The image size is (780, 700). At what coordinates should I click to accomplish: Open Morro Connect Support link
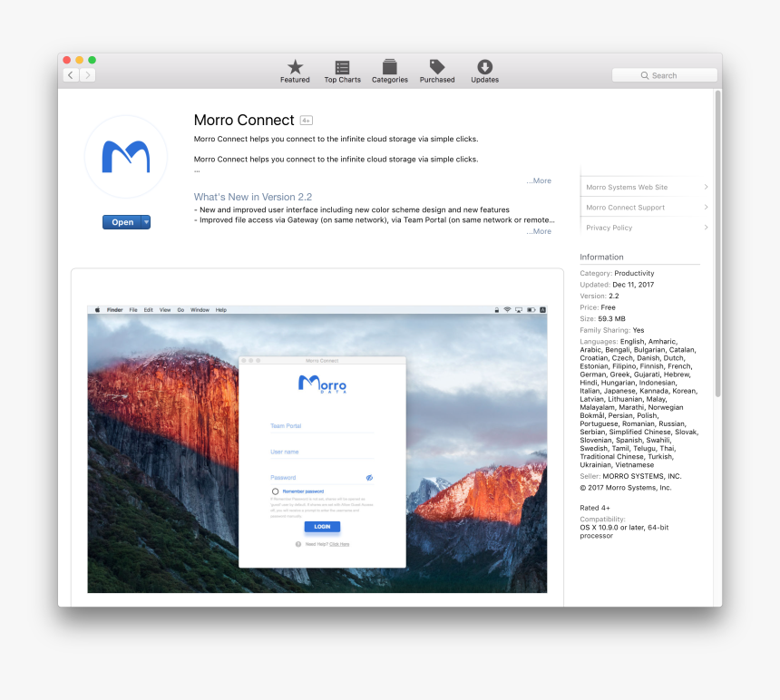point(625,208)
